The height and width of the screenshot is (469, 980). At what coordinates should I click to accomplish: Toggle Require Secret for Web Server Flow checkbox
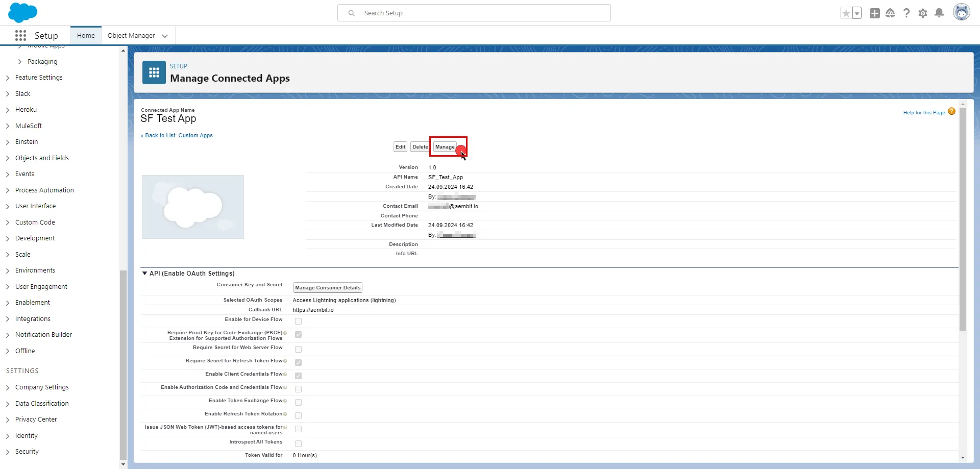[x=298, y=349]
